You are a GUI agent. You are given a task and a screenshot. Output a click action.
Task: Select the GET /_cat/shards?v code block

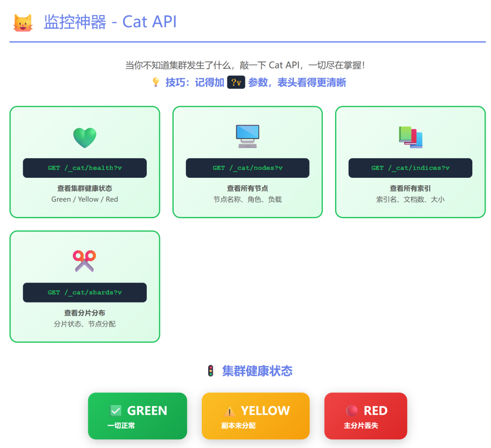(85, 292)
